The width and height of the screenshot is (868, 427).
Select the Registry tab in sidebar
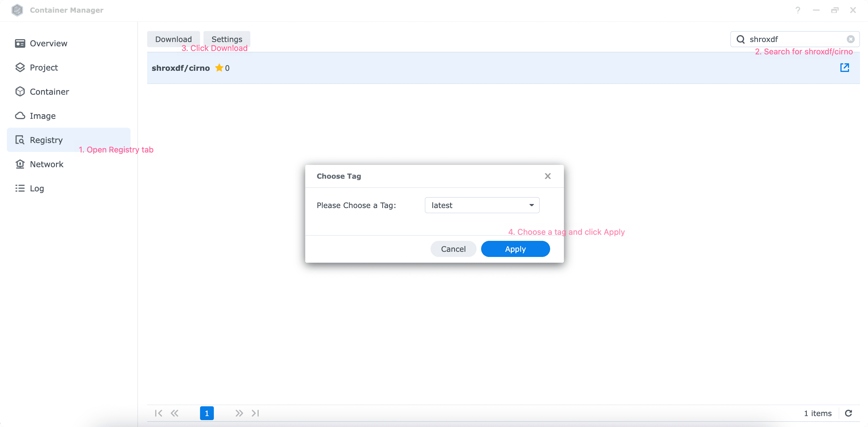46,140
